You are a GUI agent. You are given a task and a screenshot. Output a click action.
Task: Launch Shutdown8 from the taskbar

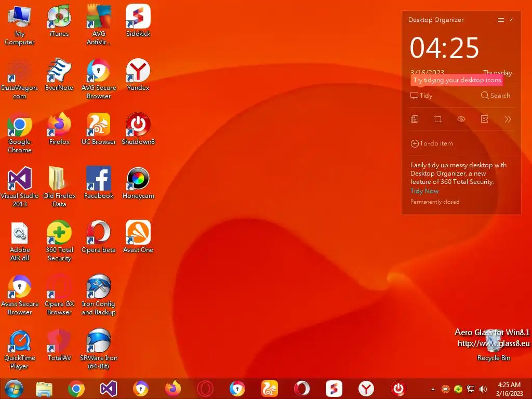[x=398, y=389]
